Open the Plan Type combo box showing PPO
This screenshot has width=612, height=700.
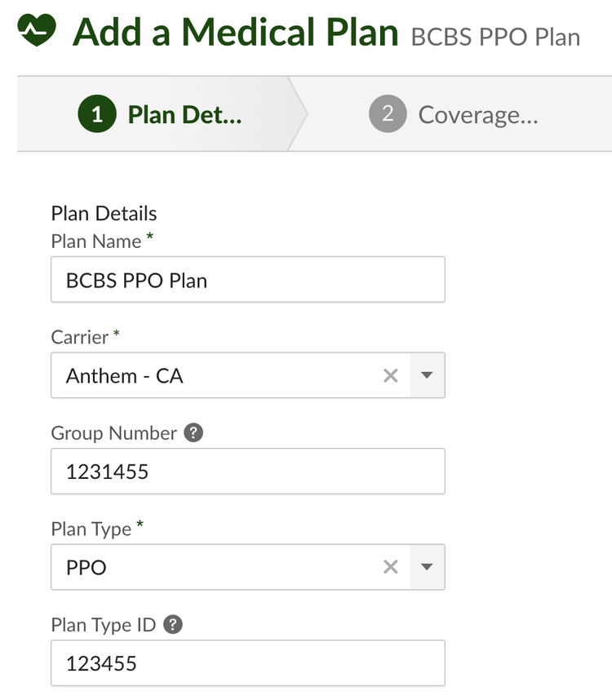coord(248,567)
